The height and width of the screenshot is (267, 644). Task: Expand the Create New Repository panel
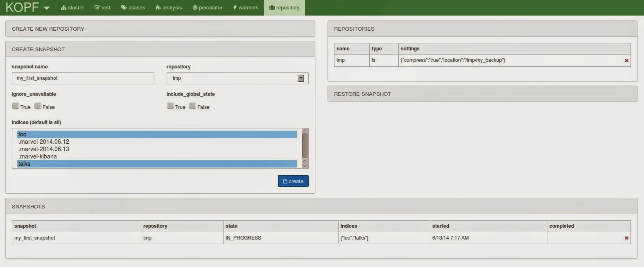coord(160,29)
